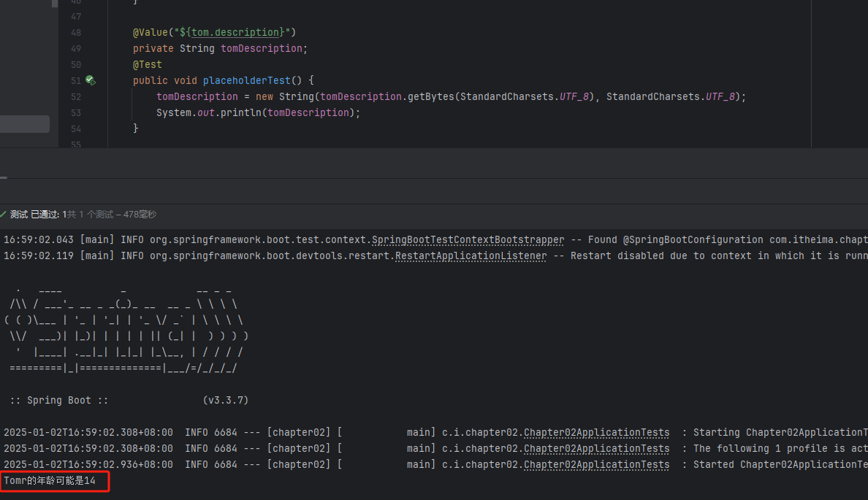Click the green test-passed checkmark icon

pos(4,215)
